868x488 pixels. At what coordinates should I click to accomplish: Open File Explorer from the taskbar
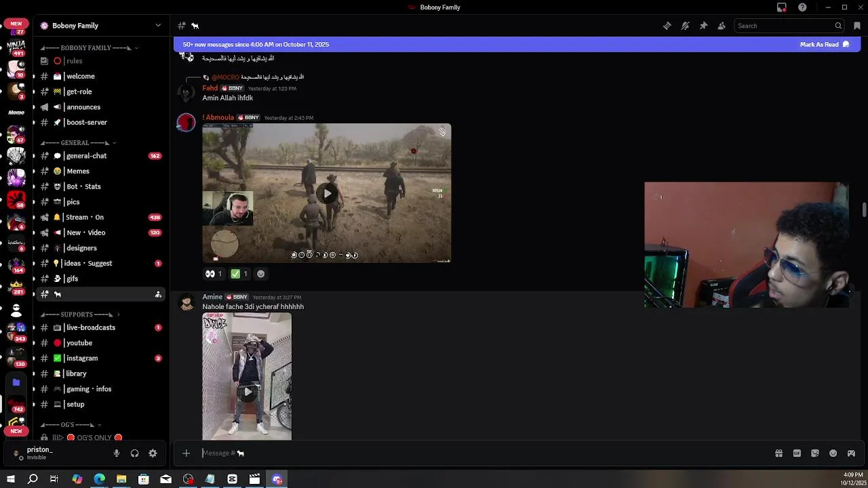click(x=121, y=479)
